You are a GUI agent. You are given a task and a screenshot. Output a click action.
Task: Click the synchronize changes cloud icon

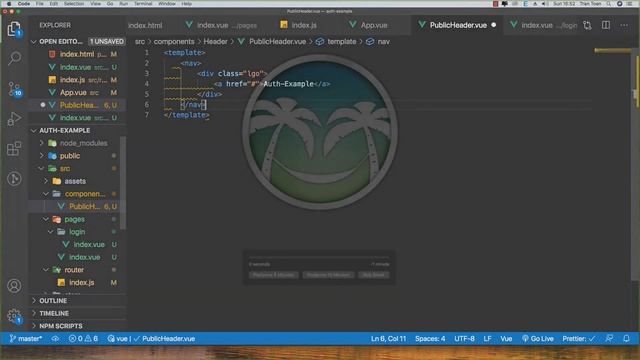pyautogui.click(x=55, y=338)
